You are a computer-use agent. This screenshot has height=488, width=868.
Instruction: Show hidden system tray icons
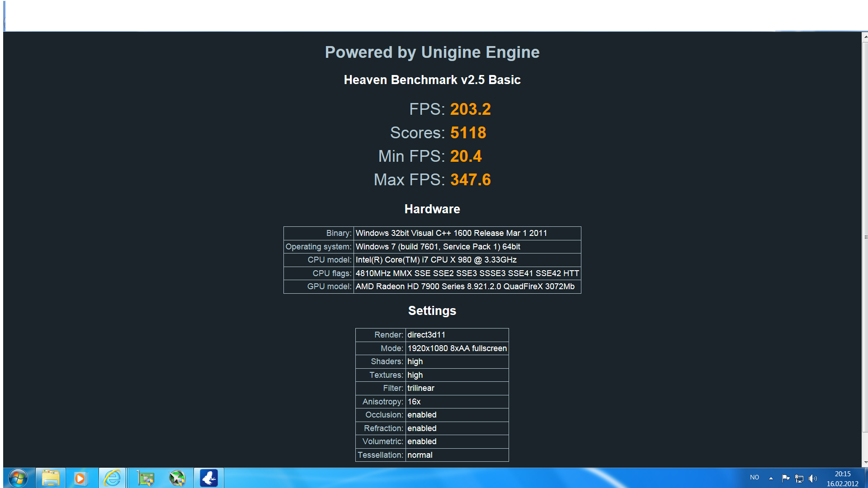[x=771, y=478]
